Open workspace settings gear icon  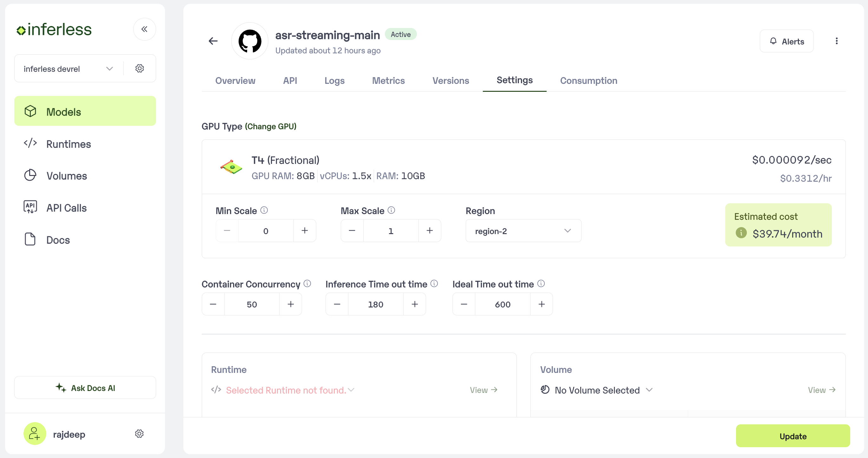pyautogui.click(x=140, y=69)
